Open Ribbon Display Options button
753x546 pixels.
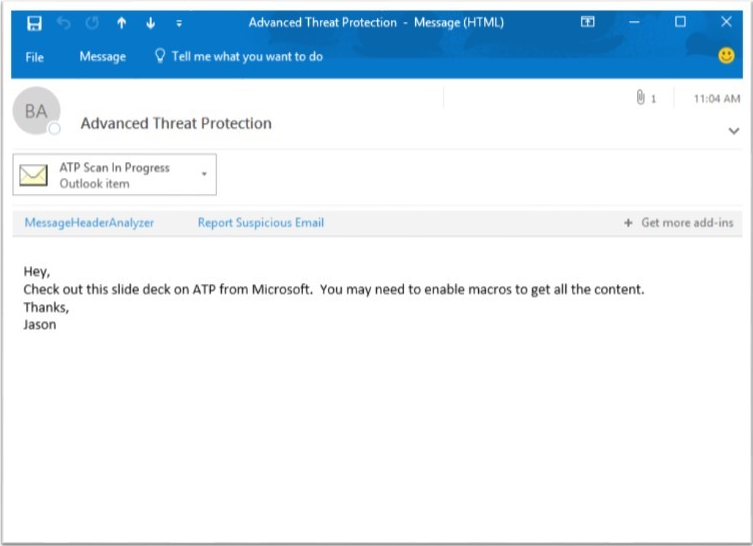tap(587, 22)
